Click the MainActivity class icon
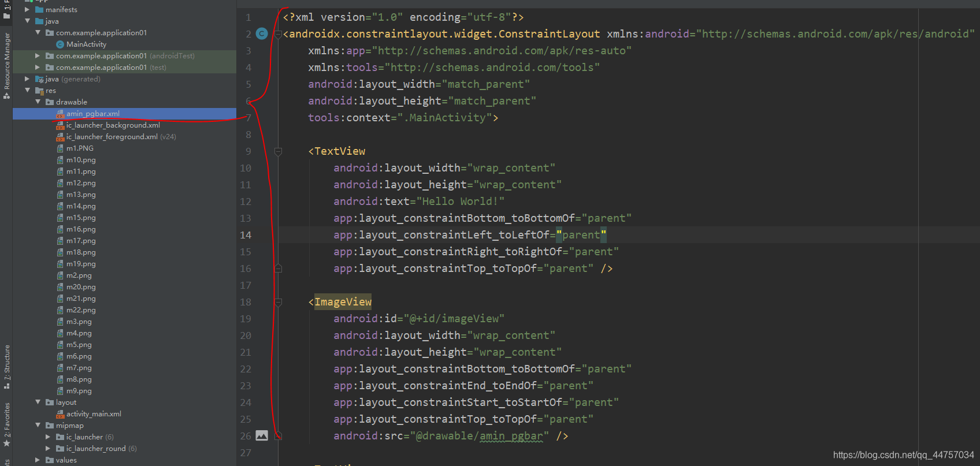980x466 pixels. pos(60,44)
